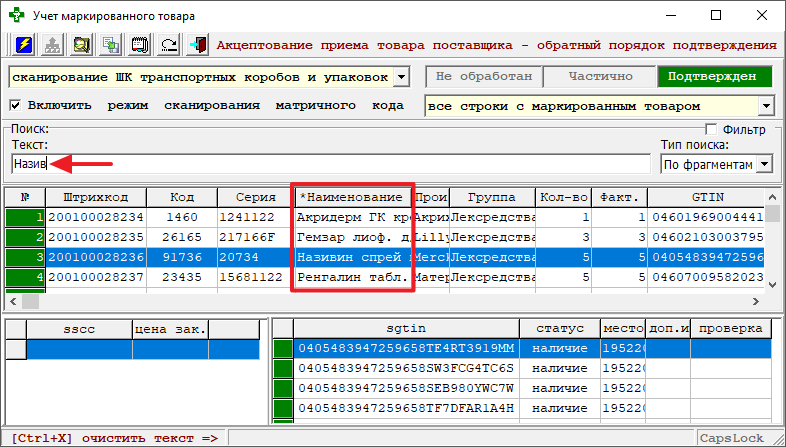Sort by the Штрихкод column header
This screenshot has height=447, width=786.
click(96, 197)
